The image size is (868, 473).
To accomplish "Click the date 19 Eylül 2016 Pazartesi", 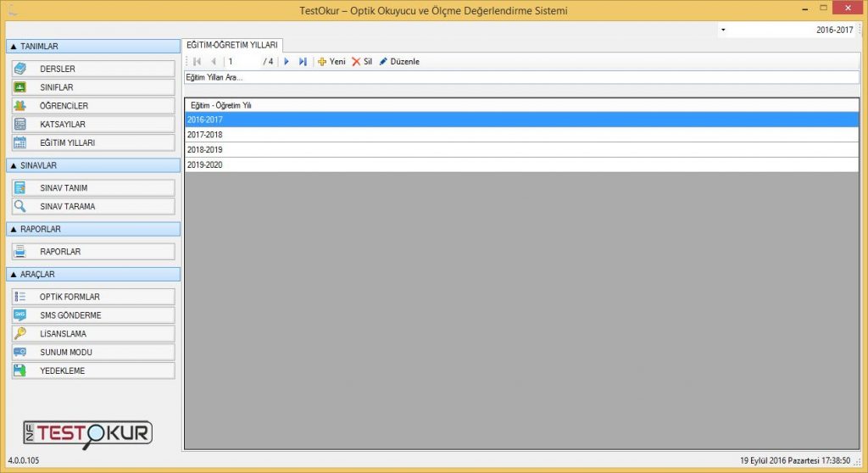I will click(780, 460).
